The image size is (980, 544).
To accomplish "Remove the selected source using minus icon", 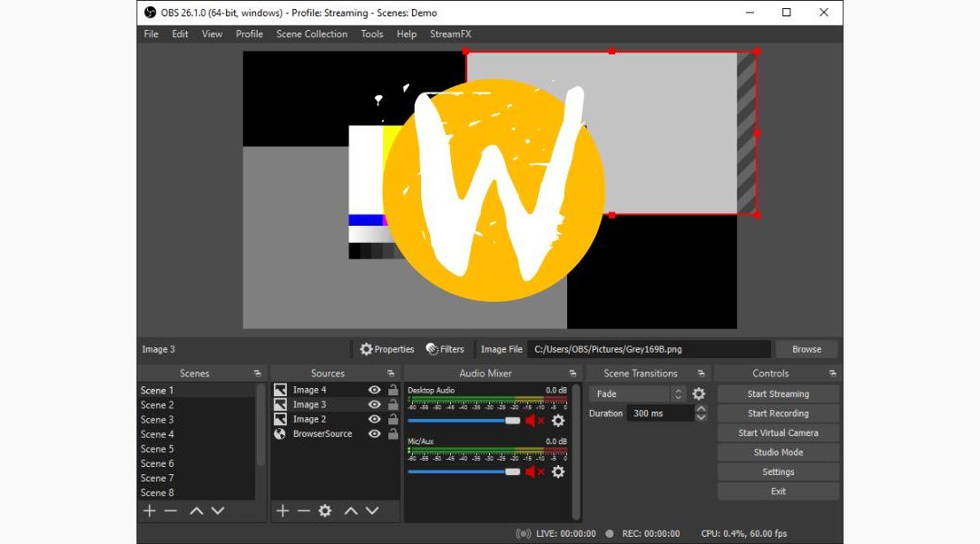I will coord(303,511).
